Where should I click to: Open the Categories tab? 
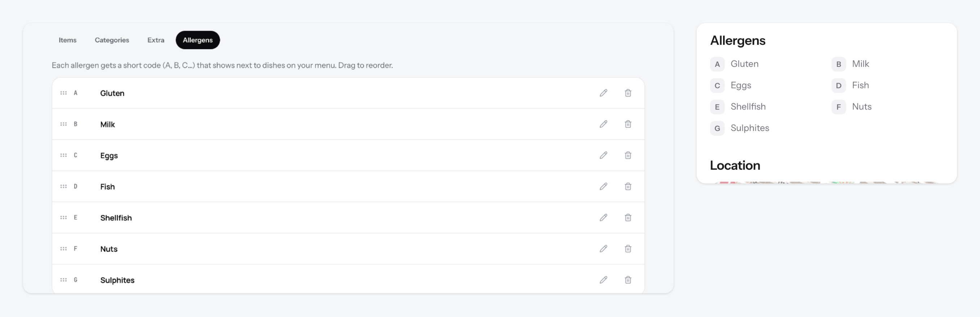coord(112,40)
